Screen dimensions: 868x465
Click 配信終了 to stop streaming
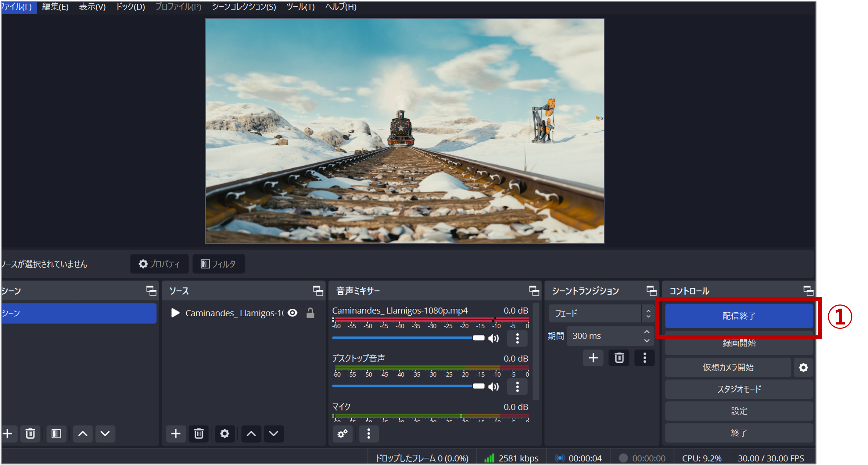coord(739,316)
